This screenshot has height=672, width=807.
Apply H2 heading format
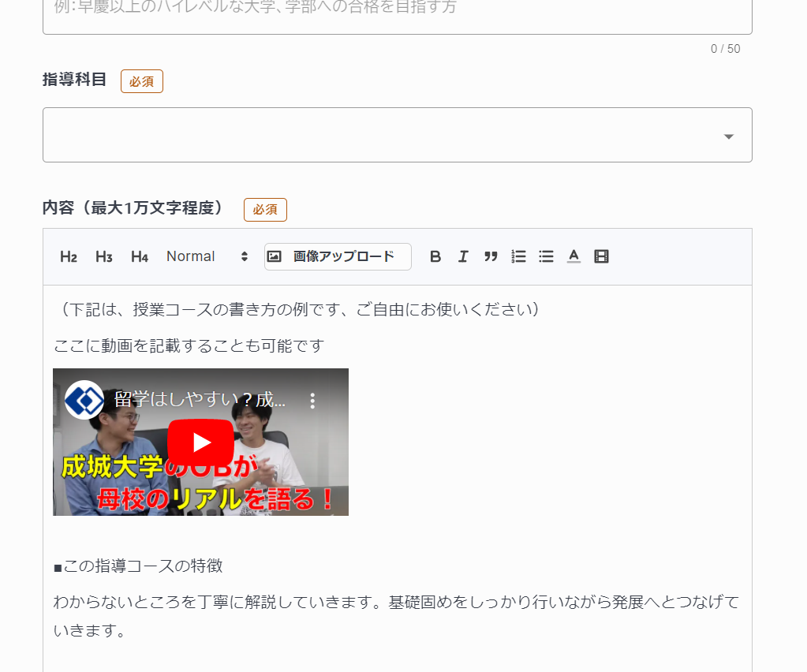point(69,256)
